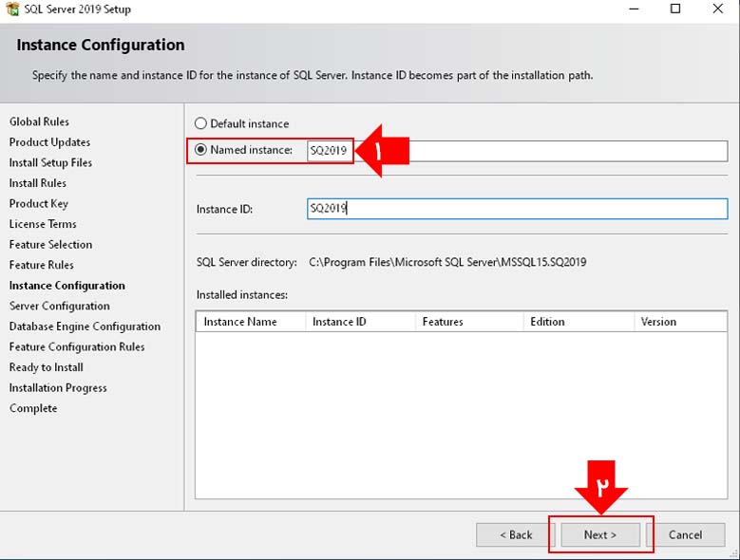Select the Product Key step
740x560 pixels.
pyautogui.click(x=39, y=204)
